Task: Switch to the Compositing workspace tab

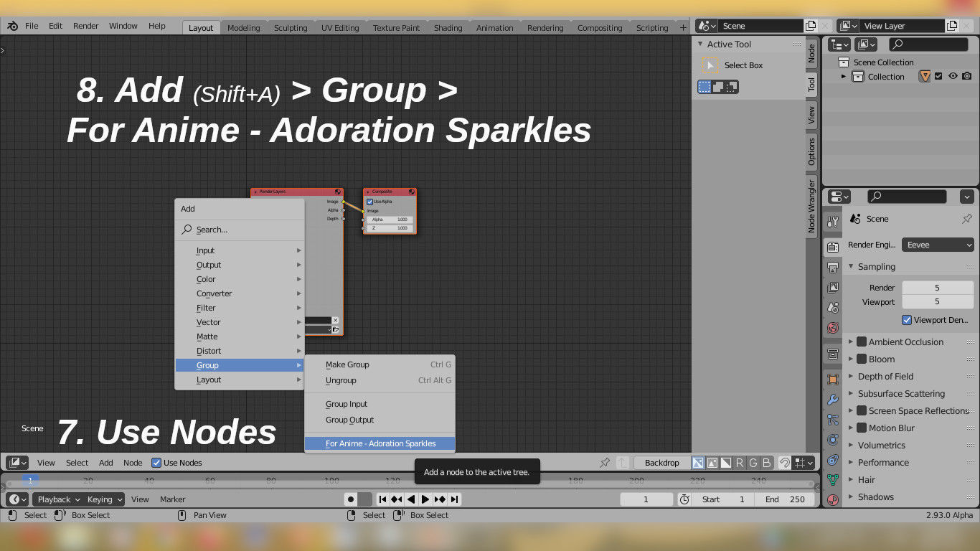Action: coord(600,28)
